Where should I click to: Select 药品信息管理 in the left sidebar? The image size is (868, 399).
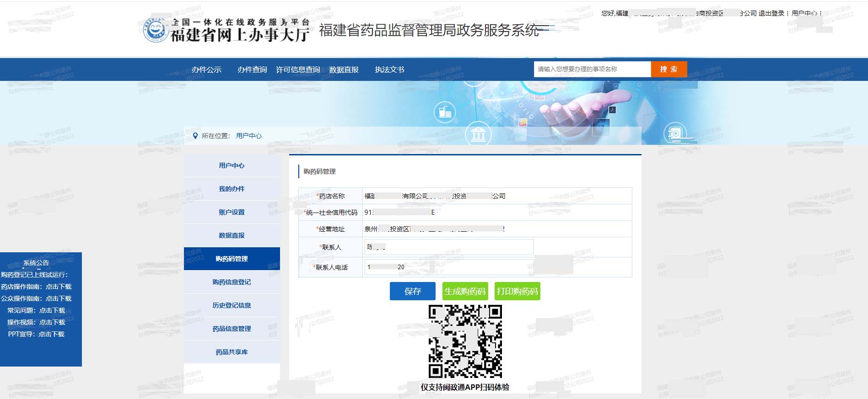(x=232, y=329)
